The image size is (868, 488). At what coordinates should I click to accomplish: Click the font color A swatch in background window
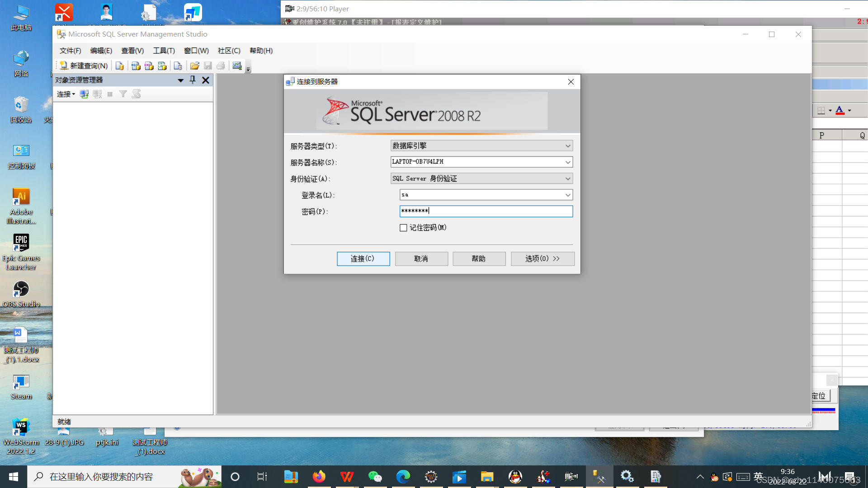[x=840, y=110]
